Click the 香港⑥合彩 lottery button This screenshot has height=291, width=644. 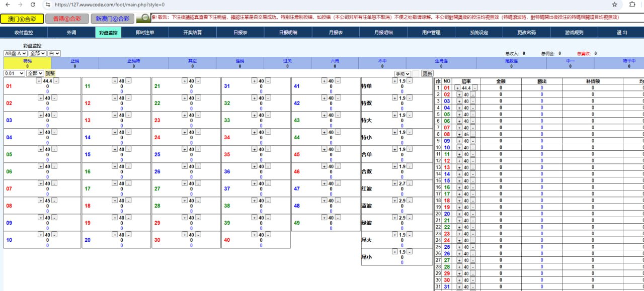[66, 19]
